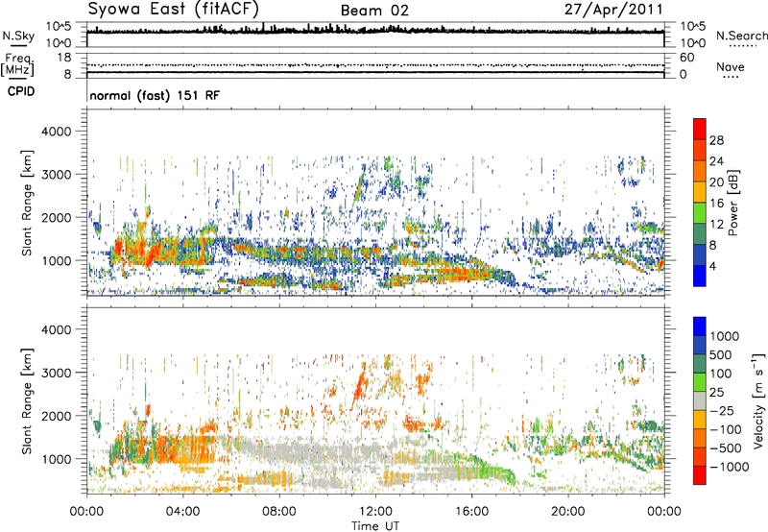Select the "CPID" row label
The image size is (768, 532).
21,91
